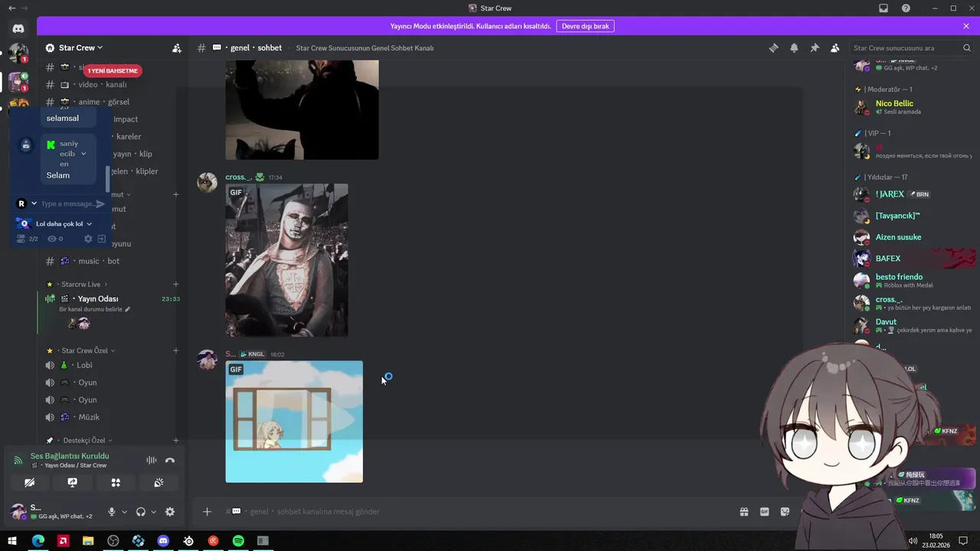Select Yayın Odası voice channel
Image resolution: width=980 pixels, height=551 pixels.
pyautogui.click(x=97, y=298)
